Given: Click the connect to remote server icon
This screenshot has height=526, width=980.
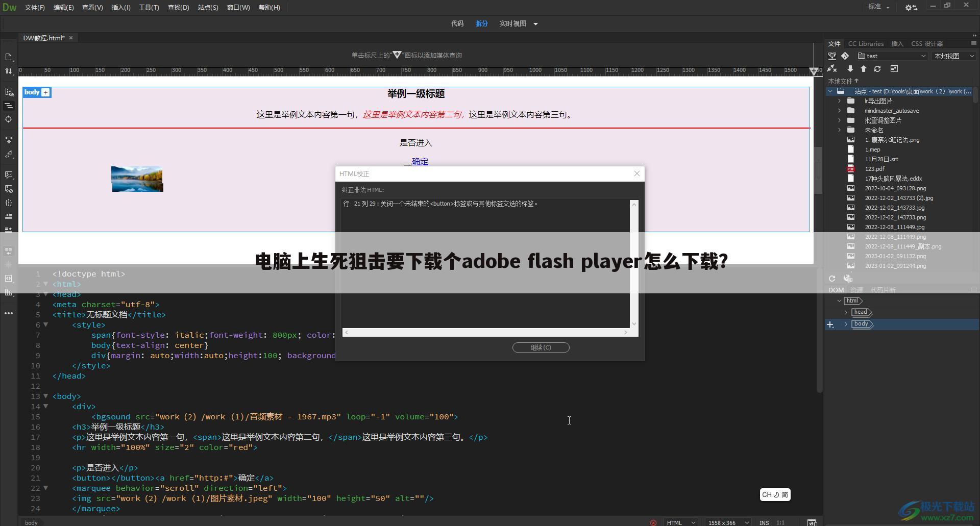Looking at the screenshot, I should point(832,56).
